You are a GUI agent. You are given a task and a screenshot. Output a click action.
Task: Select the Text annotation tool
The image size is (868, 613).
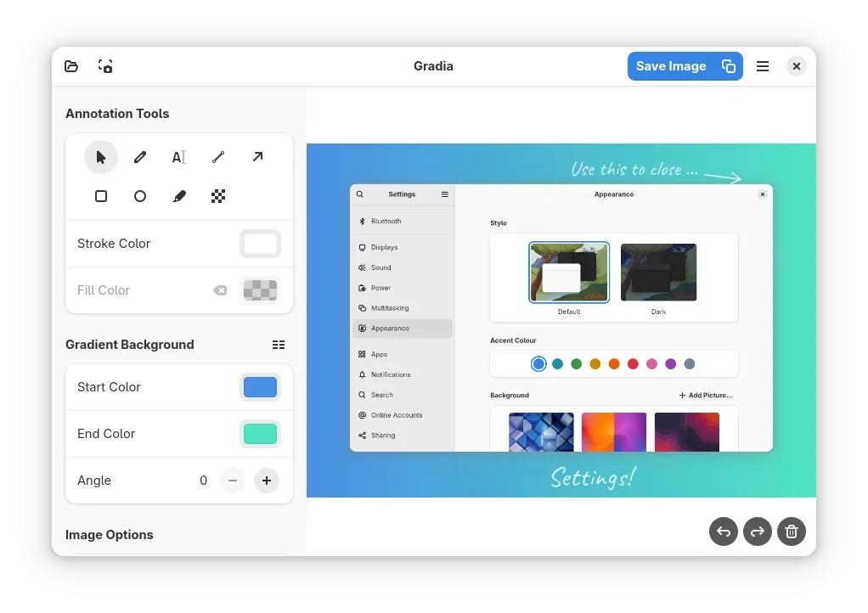click(x=179, y=157)
